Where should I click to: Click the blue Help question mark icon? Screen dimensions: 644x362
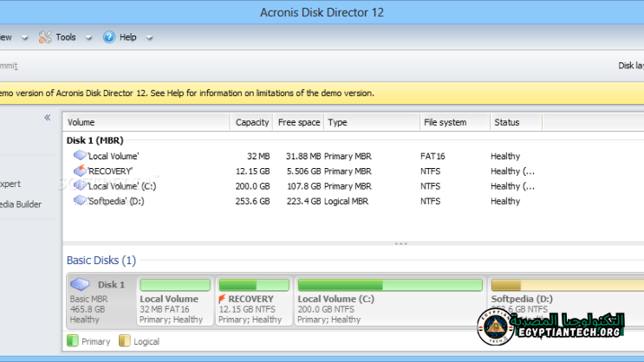click(x=109, y=37)
